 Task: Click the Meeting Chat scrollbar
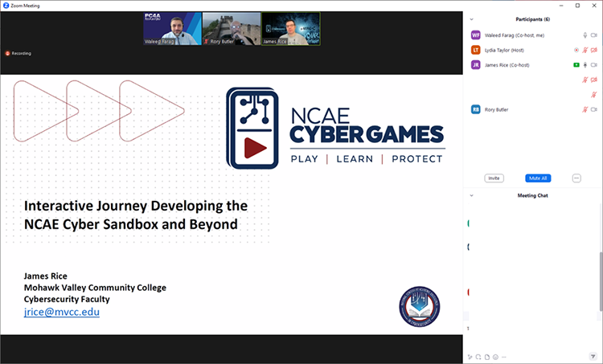(601, 281)
